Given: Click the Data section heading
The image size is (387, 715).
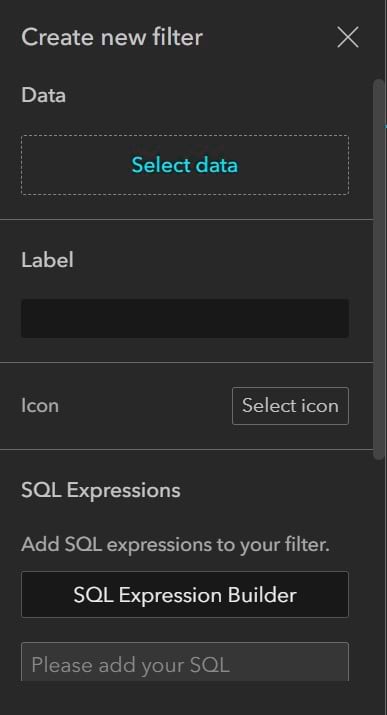Looking at the screenshot, I should point(43,95).
